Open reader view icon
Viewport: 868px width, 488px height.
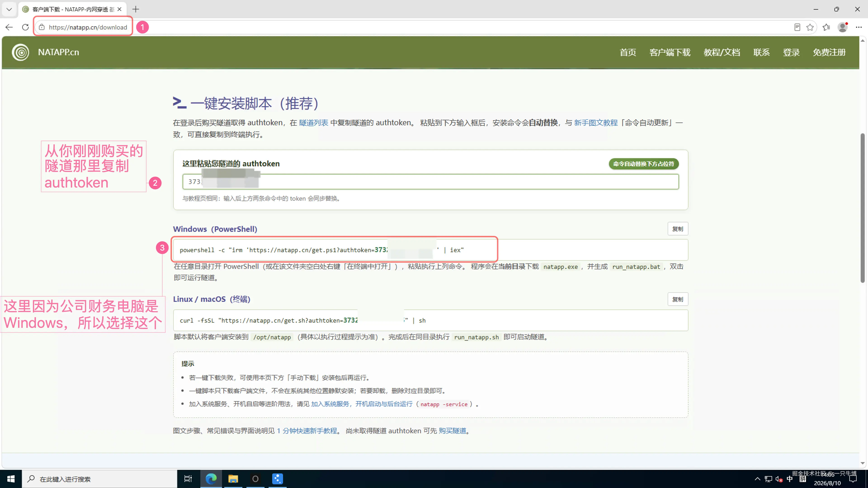pyautogui.click(x=797, y=27)
